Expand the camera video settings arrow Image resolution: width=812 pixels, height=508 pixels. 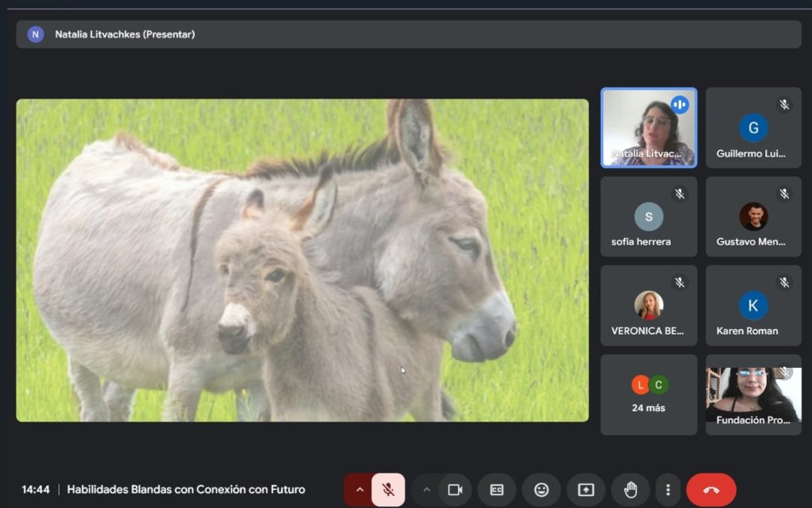pyautogui.click(x=426, y=490)
